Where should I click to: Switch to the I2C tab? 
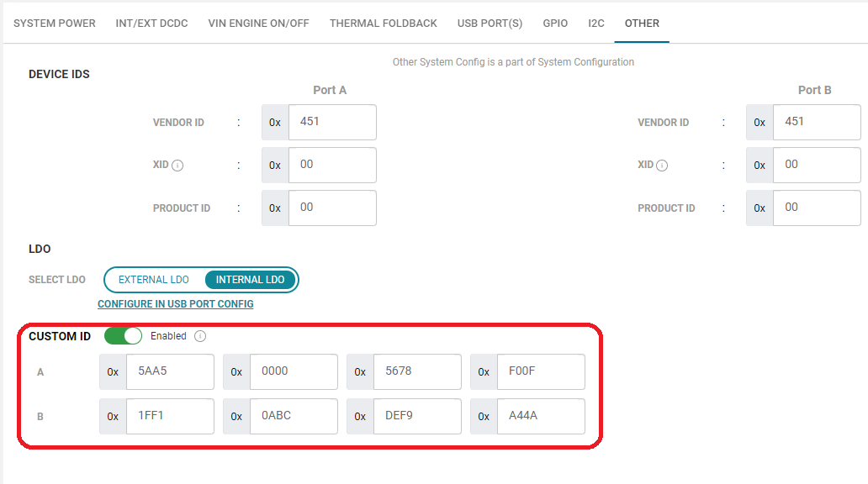coord(596,24)
